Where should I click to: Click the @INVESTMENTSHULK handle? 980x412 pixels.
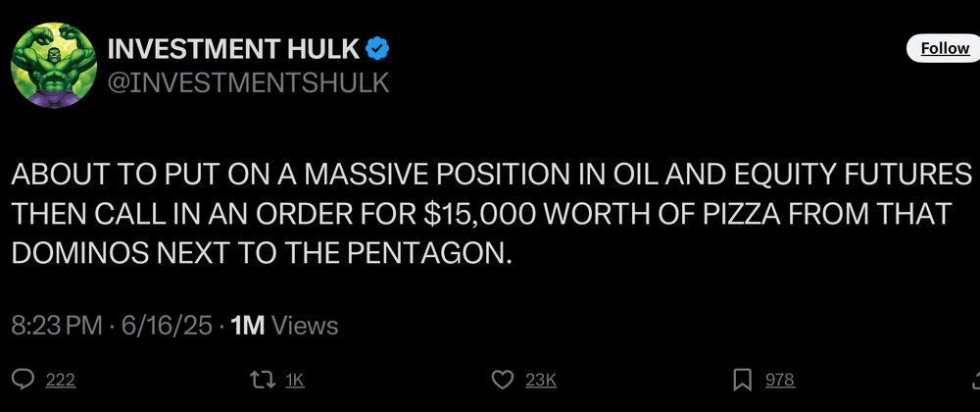tap(246, 82)
